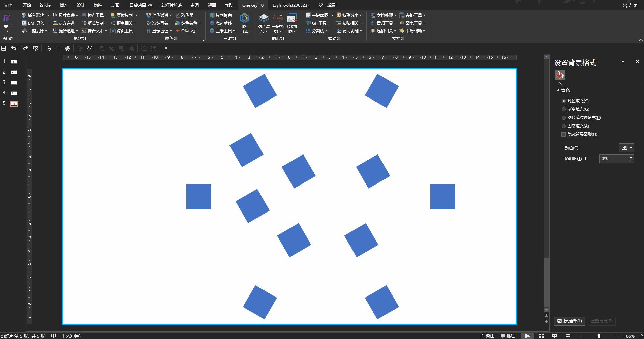Click the 底边垂移 tool
Screen dimensions: 644x339
[x=220, y=23]
